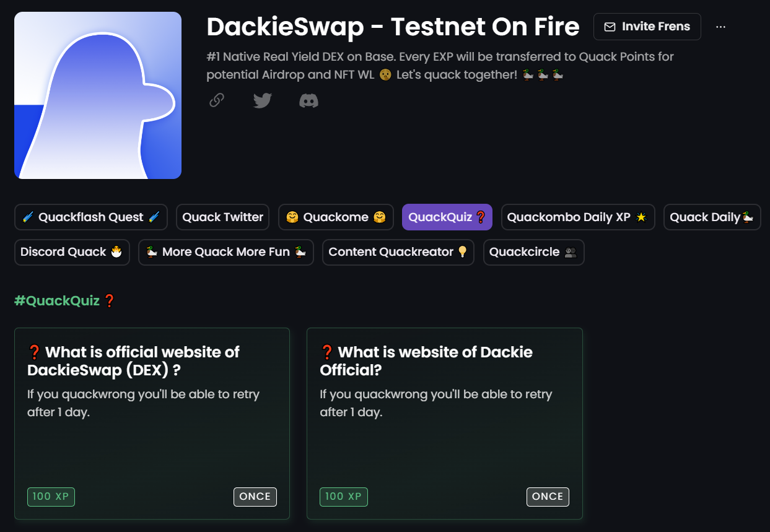770x532 pixels.
Task: Click the question mark icon on the DEX quiz card
Action: (x=34, y=351)
